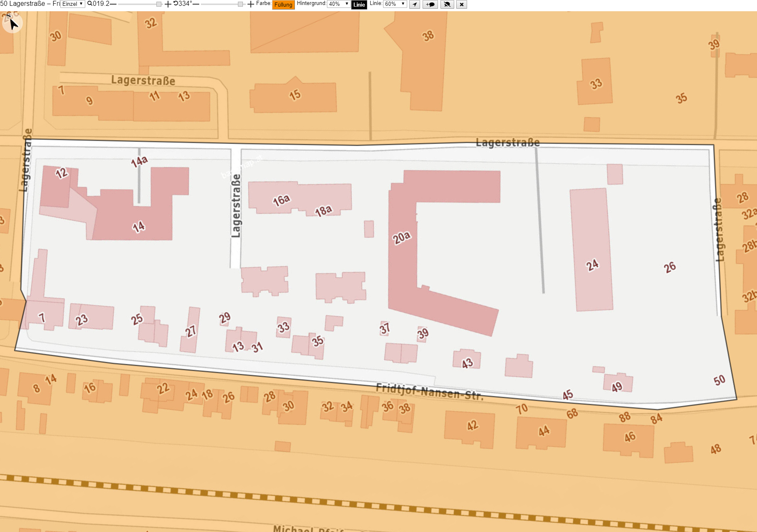Click house number 14 building
This screenshot has width=757, height=532.
tap(139, 227)
